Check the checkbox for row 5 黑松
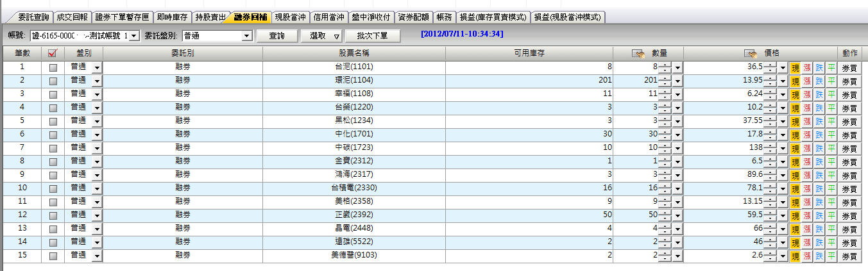This screenshot has height=271, width=868. [53, 121]
